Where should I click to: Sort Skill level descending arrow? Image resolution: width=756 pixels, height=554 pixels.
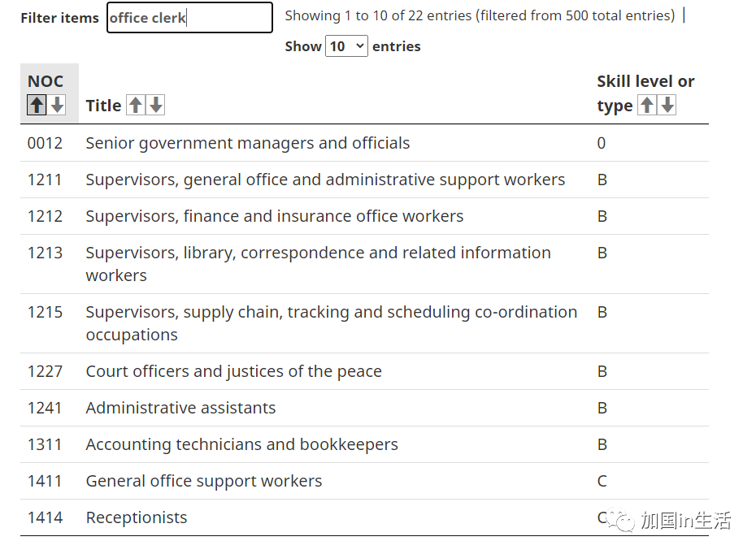pyautogui.click(x=667, y=105)
